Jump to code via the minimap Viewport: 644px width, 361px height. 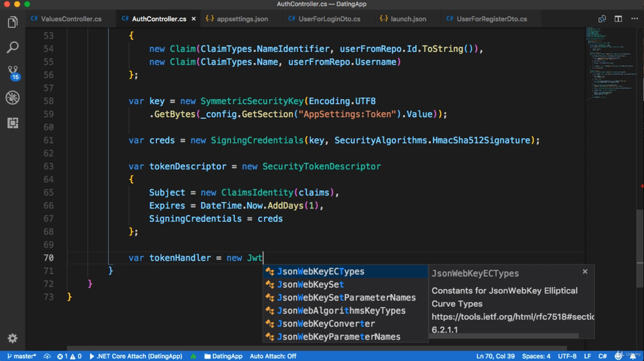tap(611, 64)
